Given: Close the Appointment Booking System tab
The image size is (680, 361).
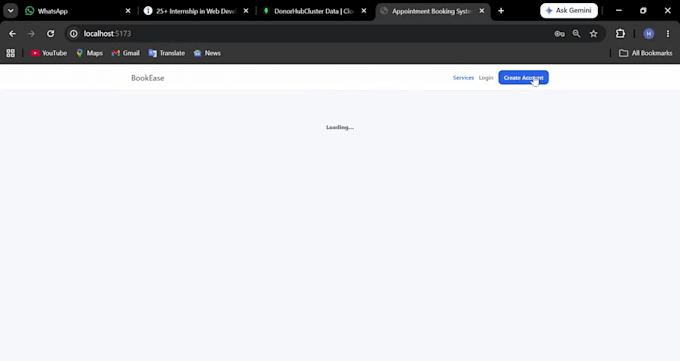Looking at the screenshot, I should point(482,11).
